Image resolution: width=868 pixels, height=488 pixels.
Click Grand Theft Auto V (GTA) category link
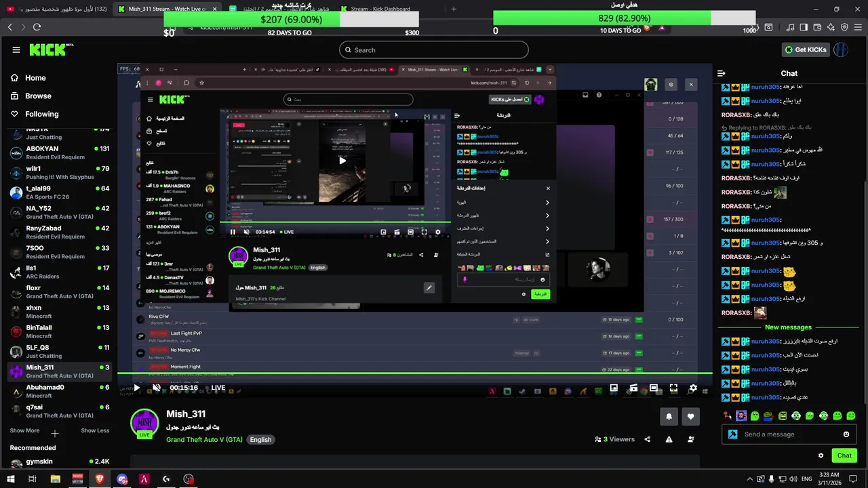pos(204,439)
